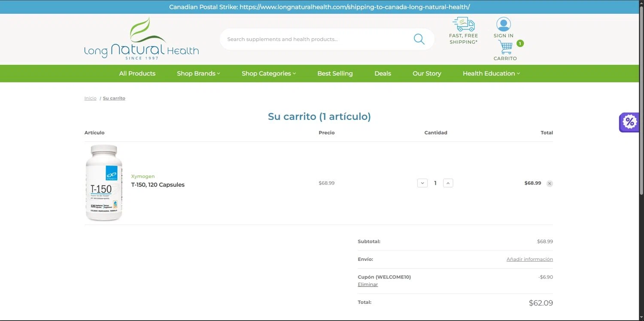Click the Artículo column header

[x=94, y=133]
